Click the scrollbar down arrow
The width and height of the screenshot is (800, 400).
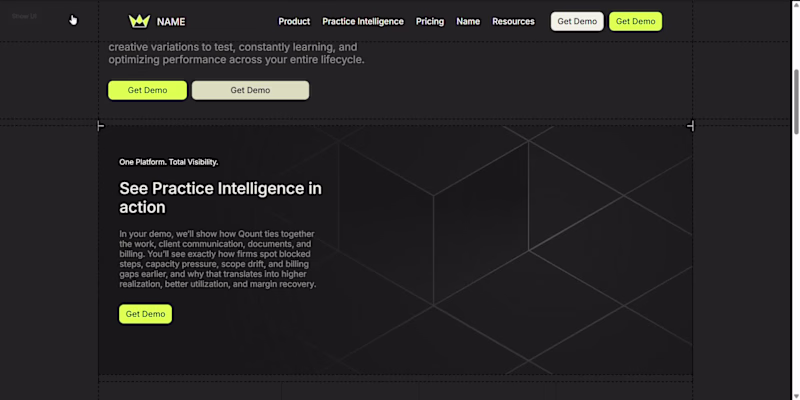tap(796, 395)
